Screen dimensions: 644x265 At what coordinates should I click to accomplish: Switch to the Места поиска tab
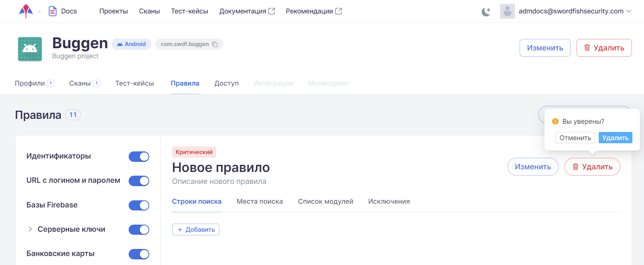pos(260,201)
